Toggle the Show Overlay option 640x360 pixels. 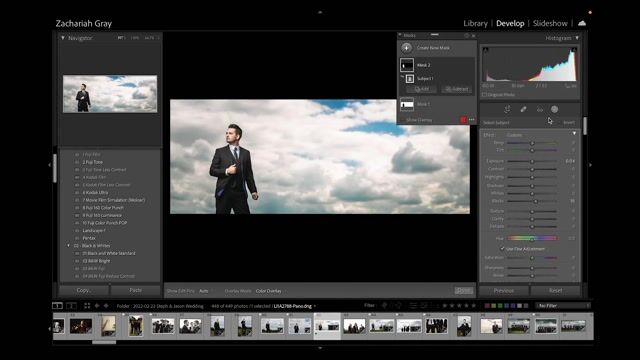tap(419, 120)
